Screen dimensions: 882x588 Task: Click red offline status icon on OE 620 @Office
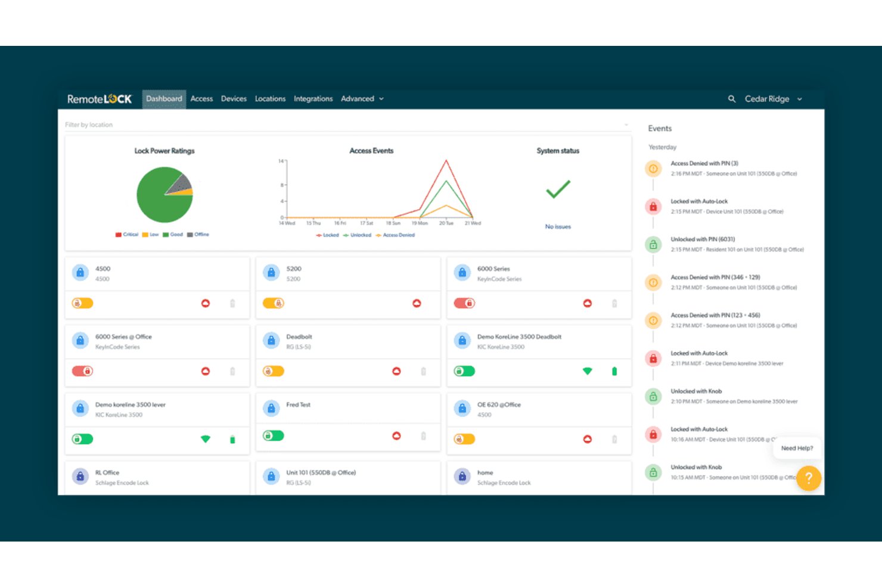click(x=587, y=439)
